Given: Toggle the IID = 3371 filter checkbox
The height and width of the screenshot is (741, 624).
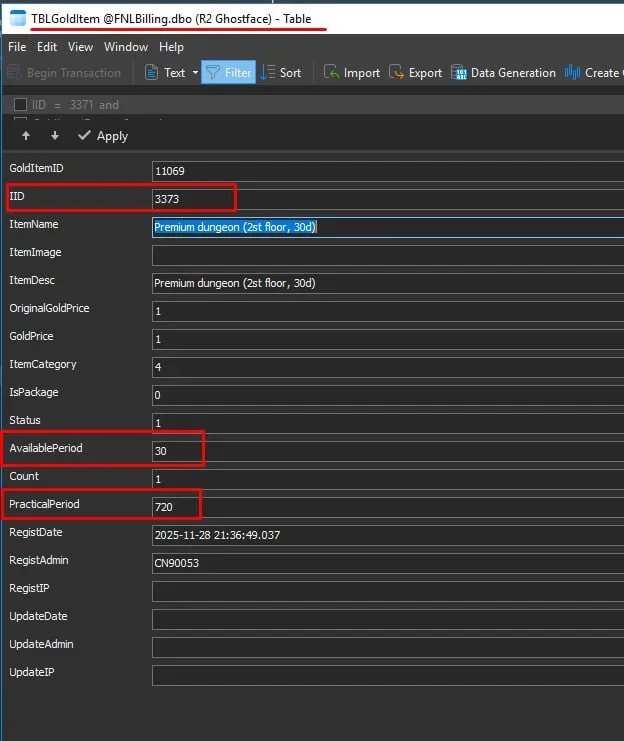Looking at the screenshot, I should (x=21, y=104).
